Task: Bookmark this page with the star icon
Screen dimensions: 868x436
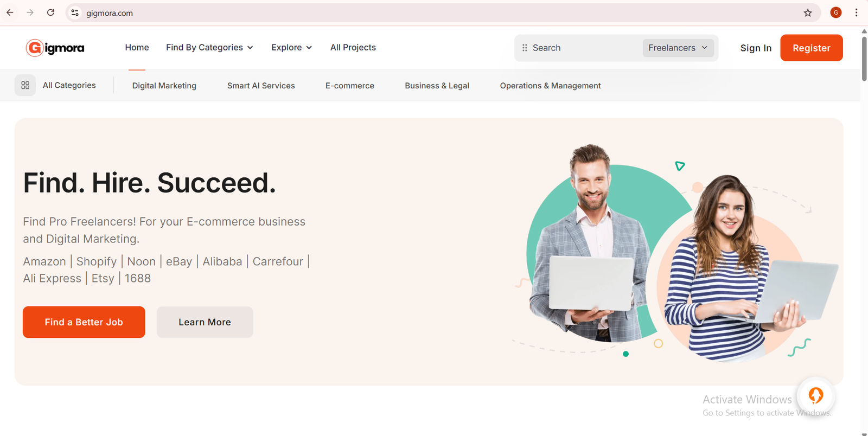Action: (x=808, y=12)
